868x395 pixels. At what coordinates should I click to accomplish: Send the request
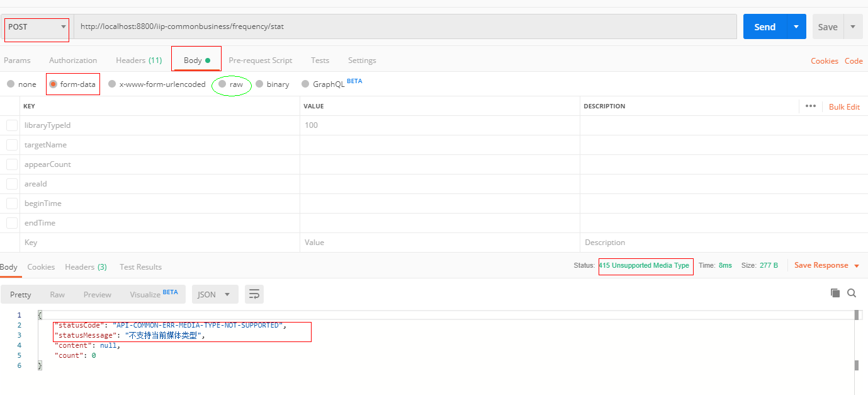[x=765, y=26]
